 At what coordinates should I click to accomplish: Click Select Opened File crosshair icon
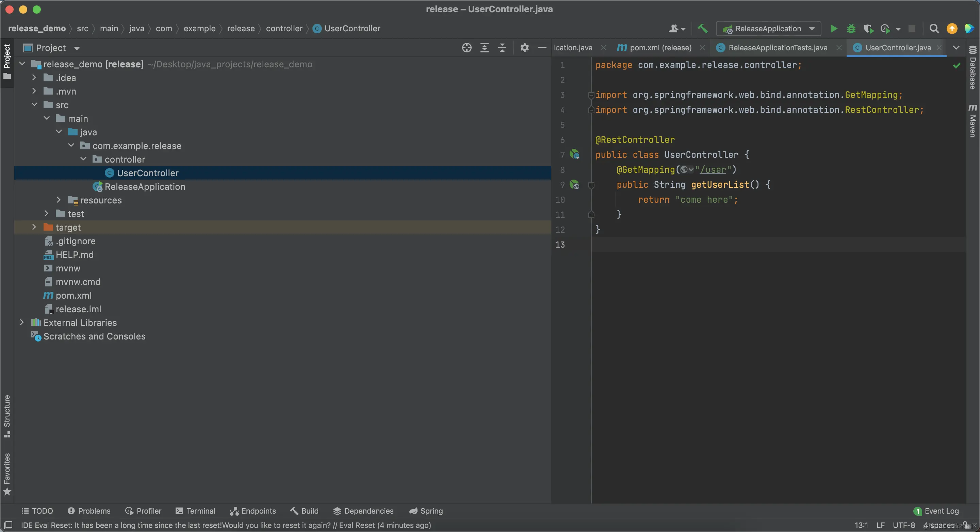[x=467, y=48]
